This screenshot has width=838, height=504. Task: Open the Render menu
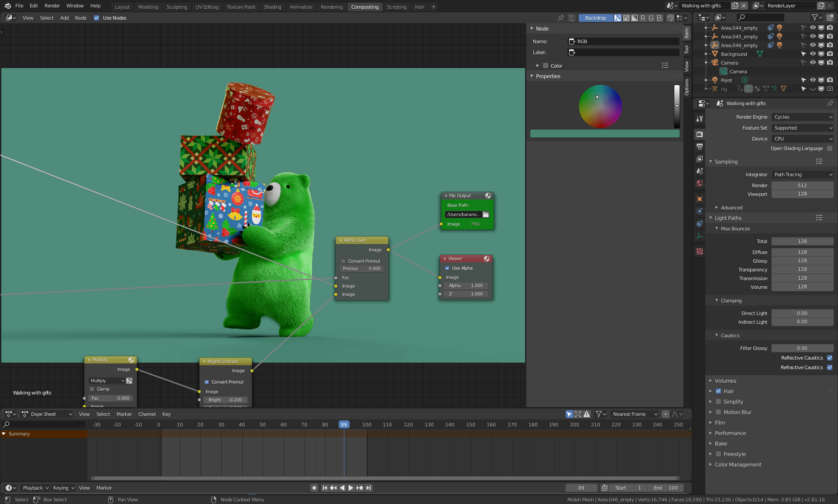tap(52, 6)
